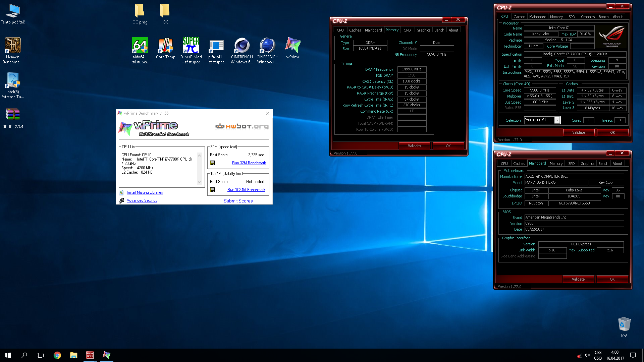The image size is (644, 362).
Task: Click Specification i7-7700K CPU @ 4.20GHz
Action: [575, 54]
